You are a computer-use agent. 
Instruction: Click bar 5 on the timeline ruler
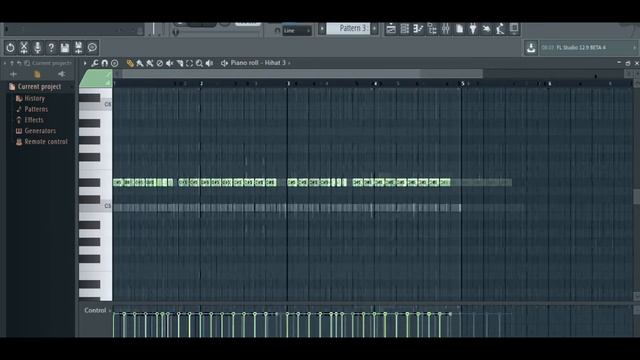(463, 84)
